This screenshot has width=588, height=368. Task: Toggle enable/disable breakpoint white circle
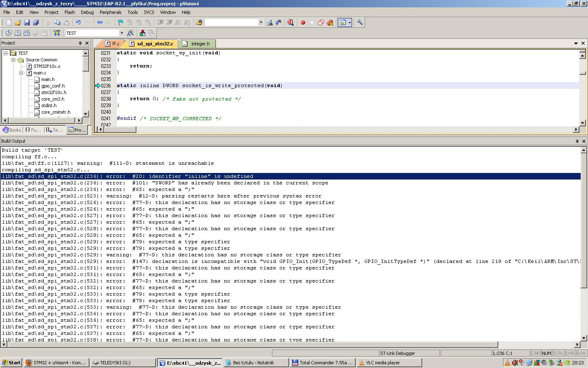(312, 22)
